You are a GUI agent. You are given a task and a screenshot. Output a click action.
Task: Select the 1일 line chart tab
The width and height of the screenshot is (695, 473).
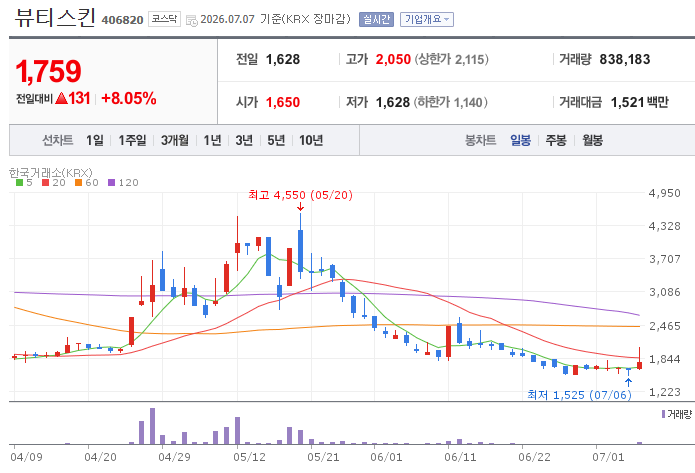pyautogui.click(x=94, y=141)
